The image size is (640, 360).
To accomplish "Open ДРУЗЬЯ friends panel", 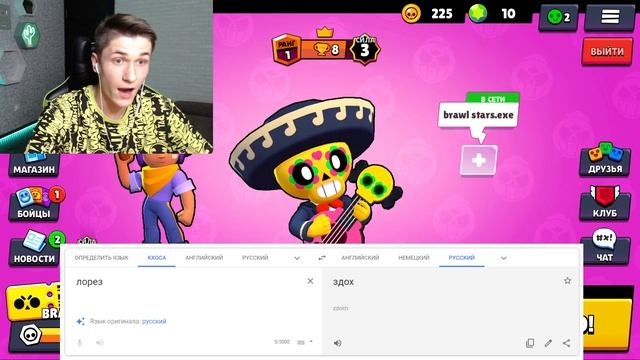I will (605, 159).
